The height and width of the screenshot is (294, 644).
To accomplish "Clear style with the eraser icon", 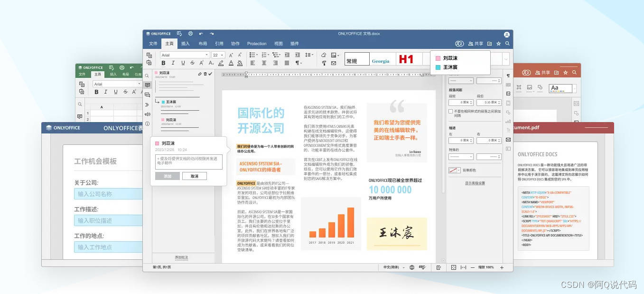I will click(x=324, y=55).
